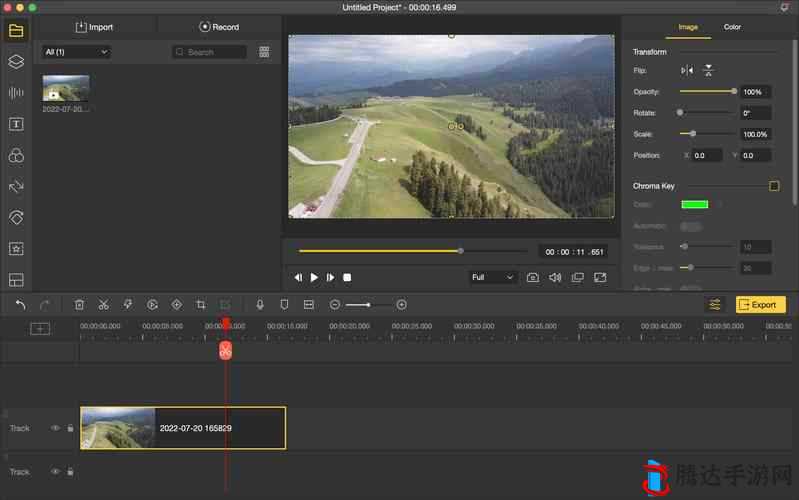Open the All (1) media filter dropdown
This screenshot has width=799, height=500.
(76, 52)
